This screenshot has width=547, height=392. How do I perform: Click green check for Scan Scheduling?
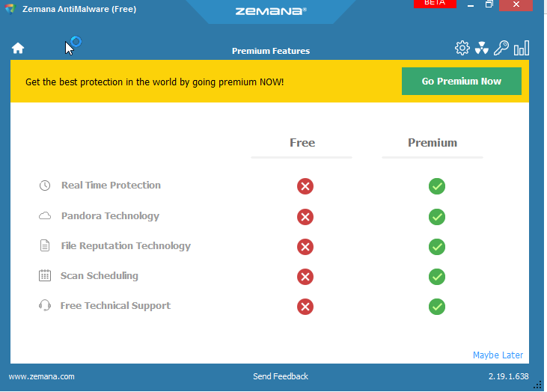[x=437, y=277]
